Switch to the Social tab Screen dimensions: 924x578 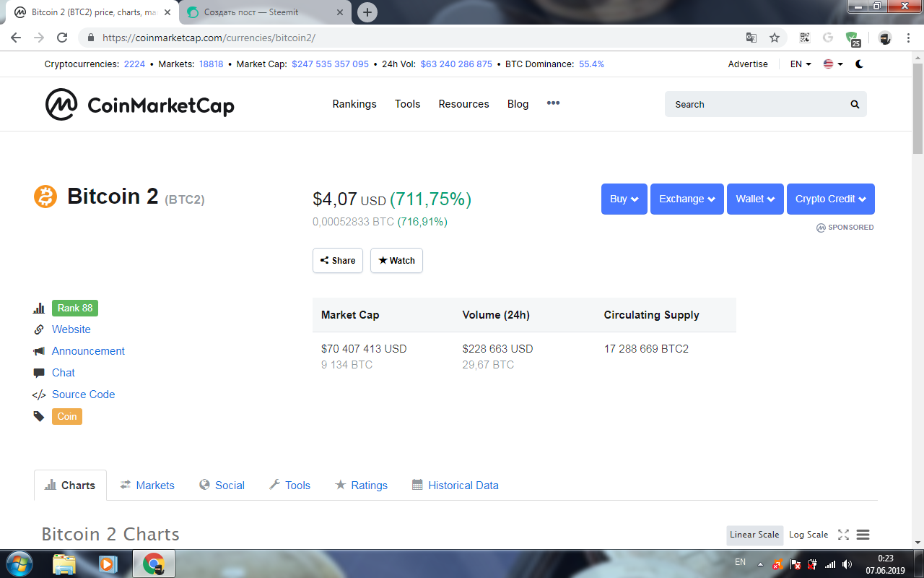pos(222,486)
